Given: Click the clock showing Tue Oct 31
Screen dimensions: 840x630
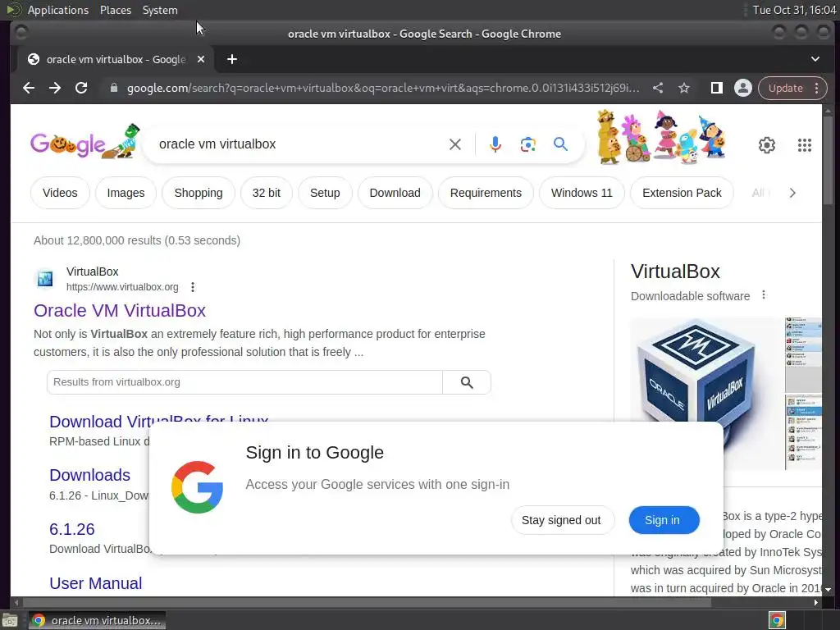Looking at the screenshot, I should [794, 10].
